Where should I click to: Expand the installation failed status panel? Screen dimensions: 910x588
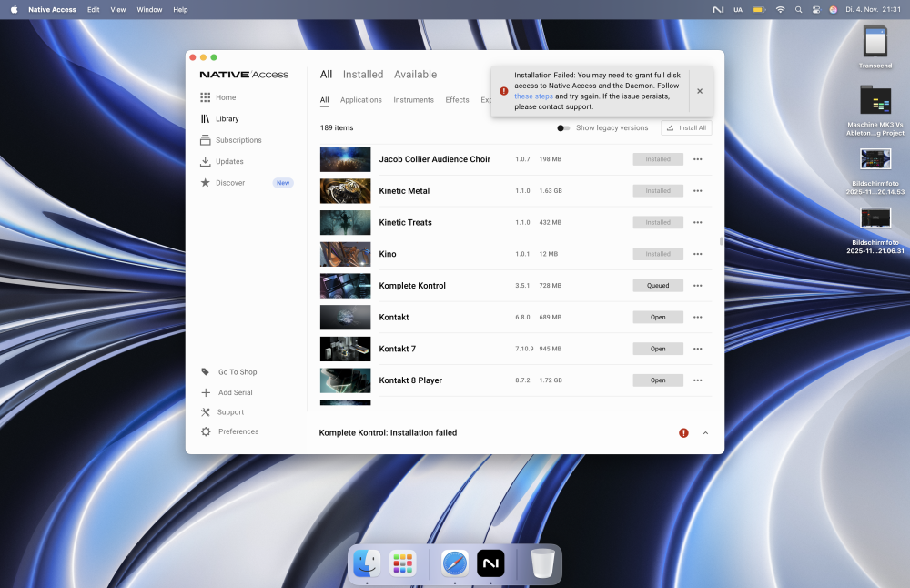coord(705,433)
